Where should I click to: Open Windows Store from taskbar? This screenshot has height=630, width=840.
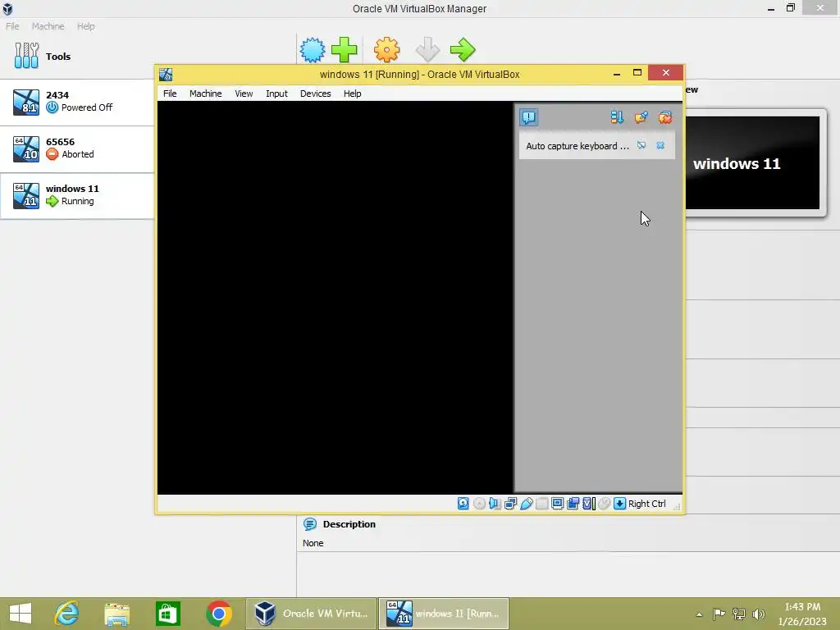167,614
